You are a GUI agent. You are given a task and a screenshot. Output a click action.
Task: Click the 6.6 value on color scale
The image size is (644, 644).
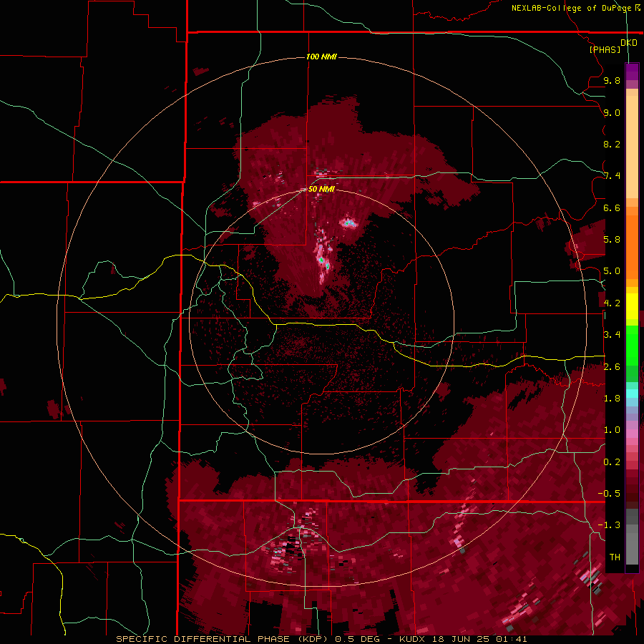click(612, 208)
